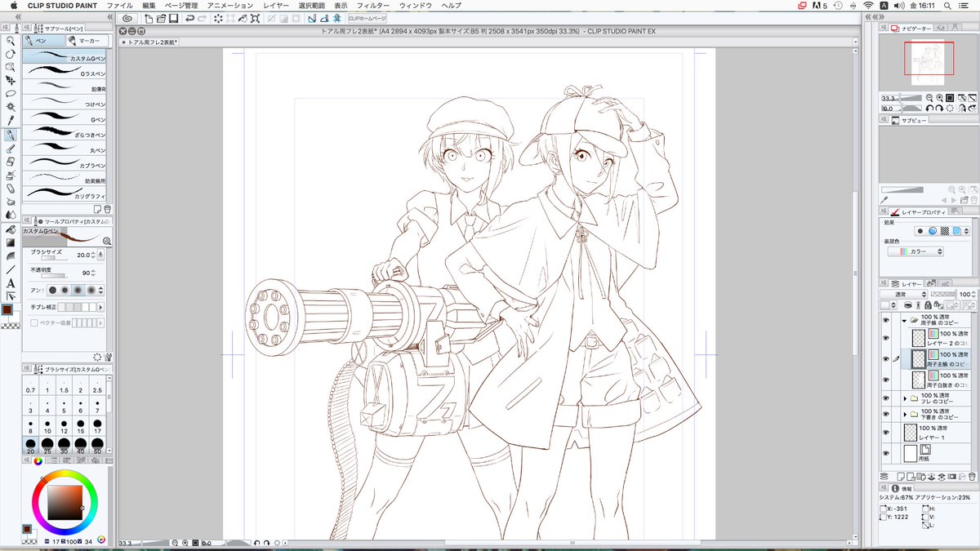
Task: Select the トアル用フレ2表紙 document tab
Action: pos(149,42)
